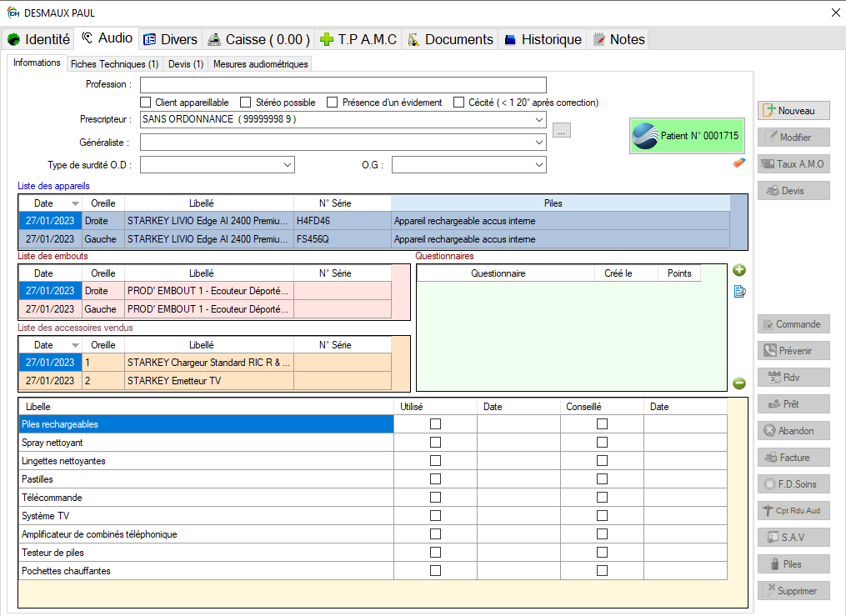Image resolution: width=846 pixels, height=616 pixels.
Task: Click the ellipsis button next to Prescripteur
Action: tap(562, 131)
